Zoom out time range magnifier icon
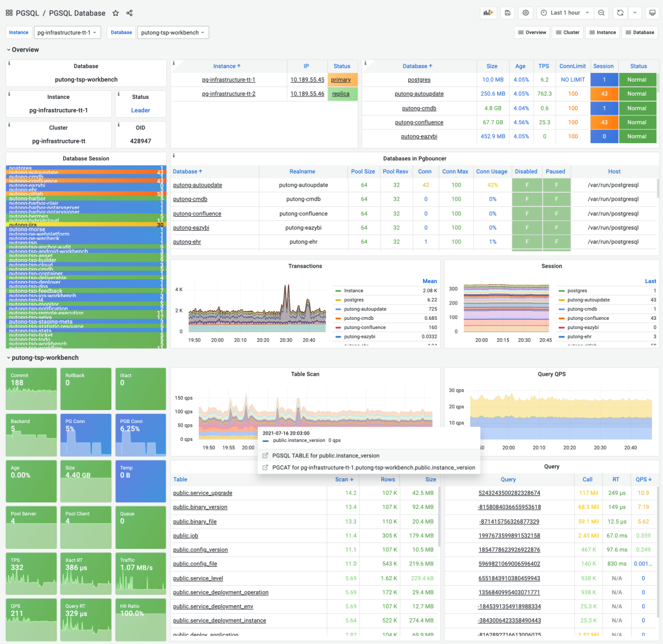The width and height of the screenshot is (663, 644). point(601,13)
